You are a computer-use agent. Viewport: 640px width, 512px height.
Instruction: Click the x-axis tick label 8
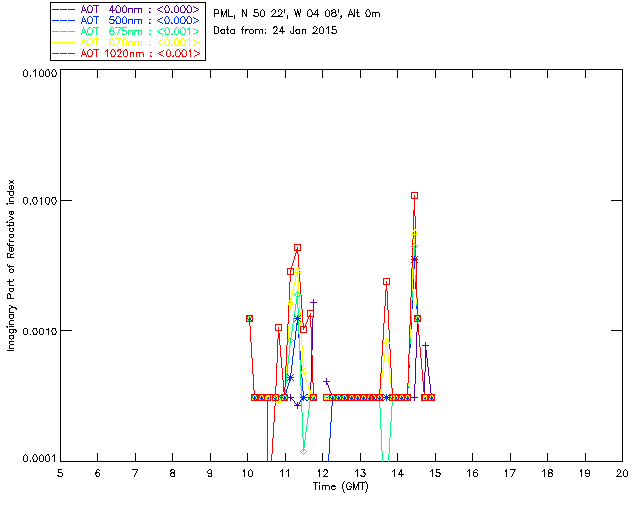[173, 473]
